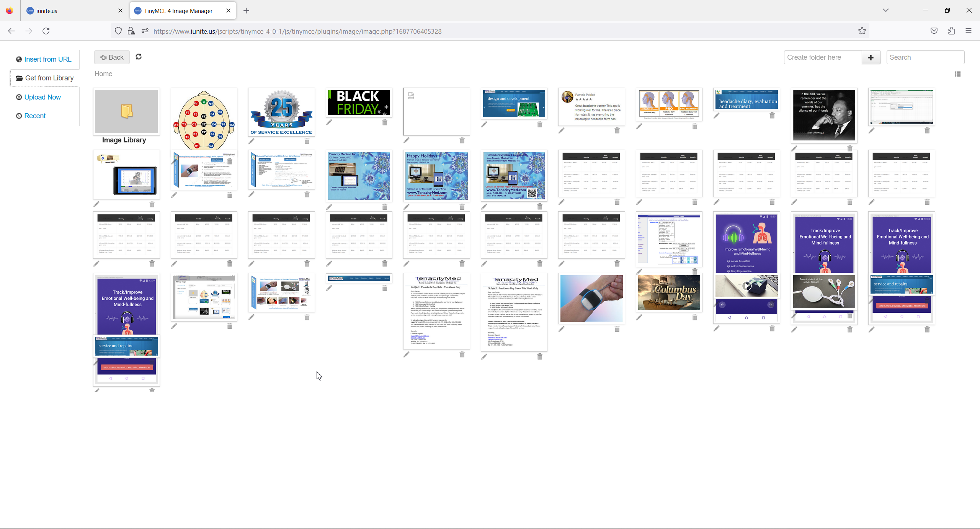This screenshot has width=980, height=529.
Task: Select Insert from URL option
Action: pos(47,59)
